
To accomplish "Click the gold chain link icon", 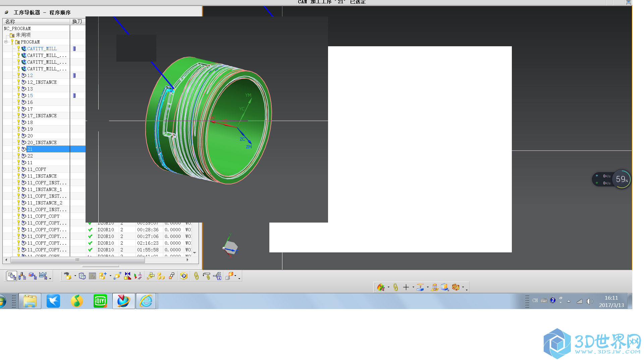I will [196, 276].
